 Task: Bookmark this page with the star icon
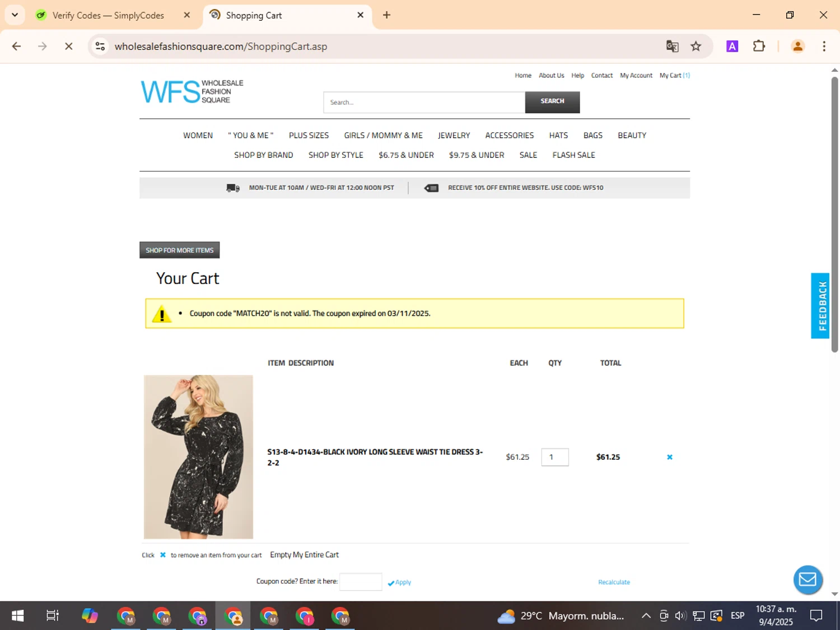click(696, 46)
